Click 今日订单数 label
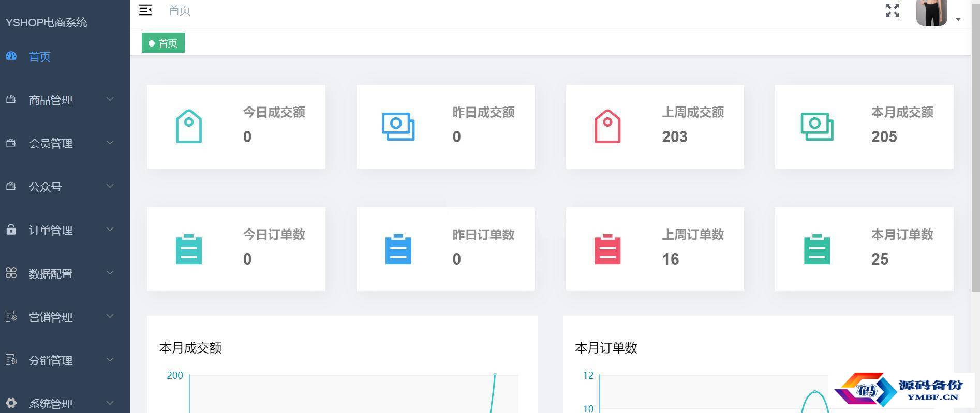 click(x=274, y=235)
